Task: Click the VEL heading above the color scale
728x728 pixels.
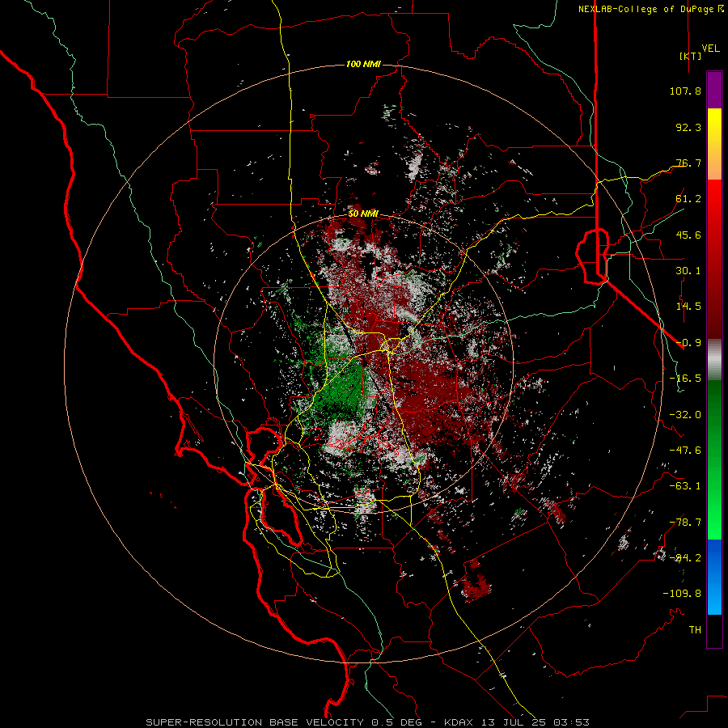Action: tap(710, 48)
